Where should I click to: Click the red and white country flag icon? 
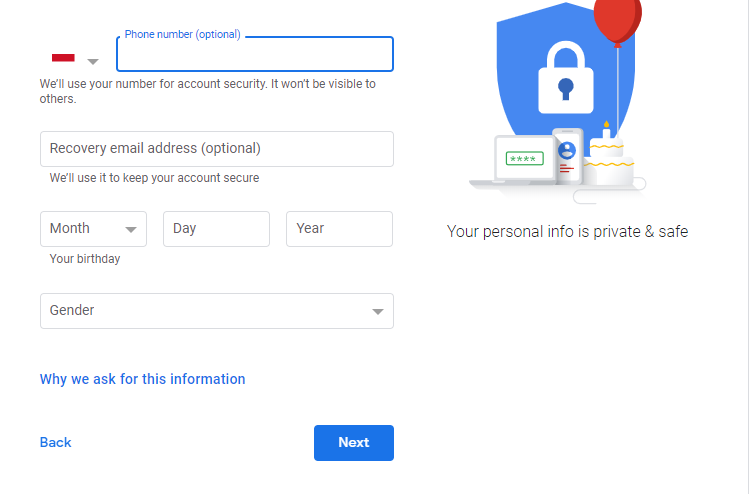click(x=63, y=58)
